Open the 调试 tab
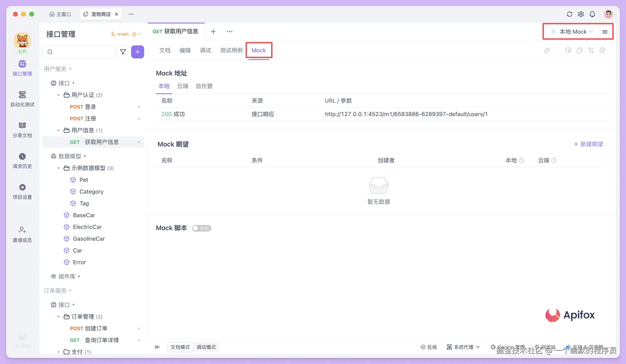 tap(205, 50)
